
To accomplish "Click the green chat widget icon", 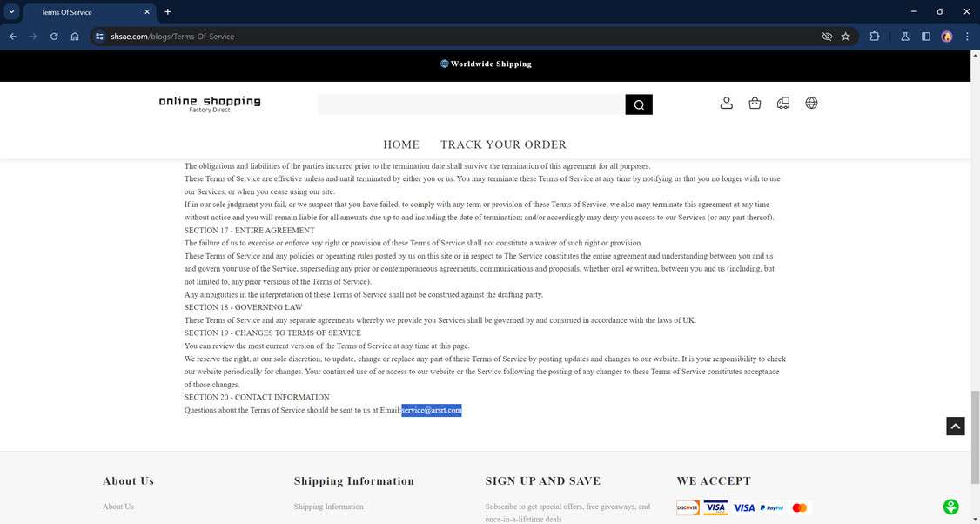I will click(x=950, y=507).
